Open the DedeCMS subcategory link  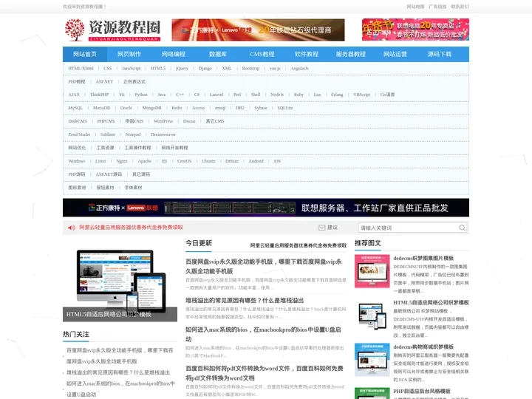tap(78, 121)
